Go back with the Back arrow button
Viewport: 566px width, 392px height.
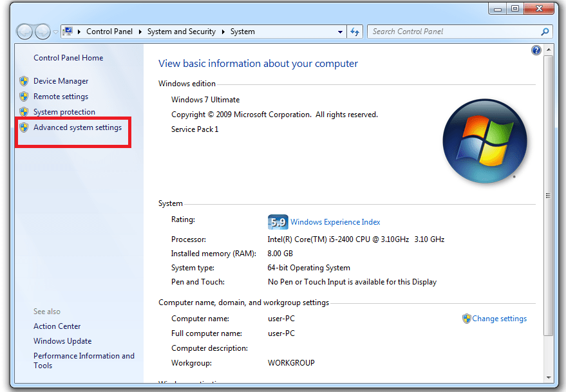[x=25, y=32]
